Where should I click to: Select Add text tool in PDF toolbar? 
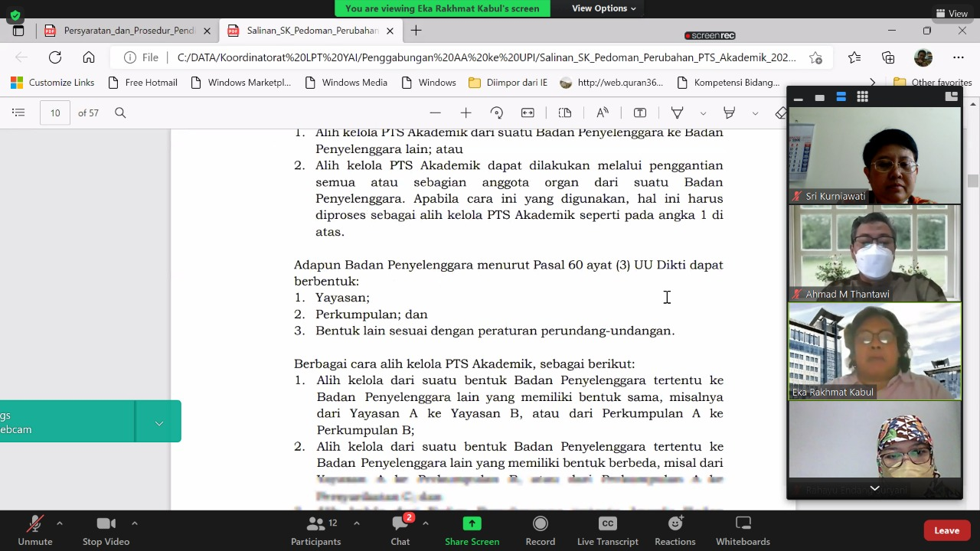click(640, 112)
